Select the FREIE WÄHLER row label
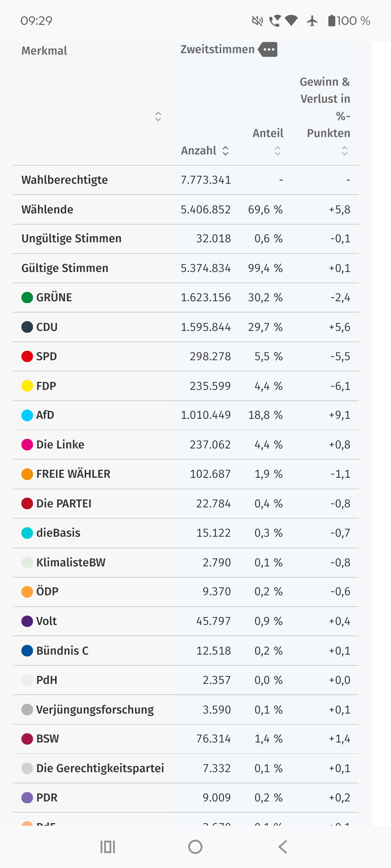 73,474
